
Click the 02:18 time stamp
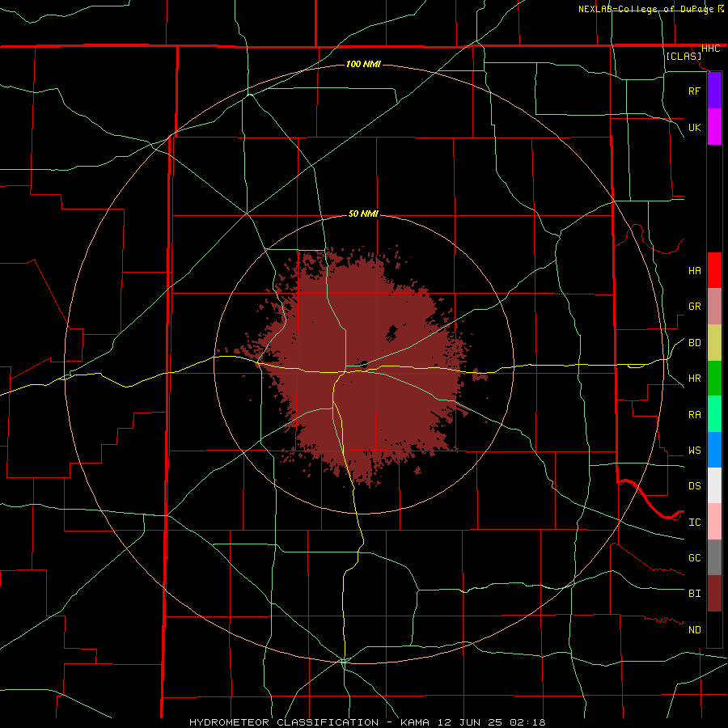(x=527, y=722)
